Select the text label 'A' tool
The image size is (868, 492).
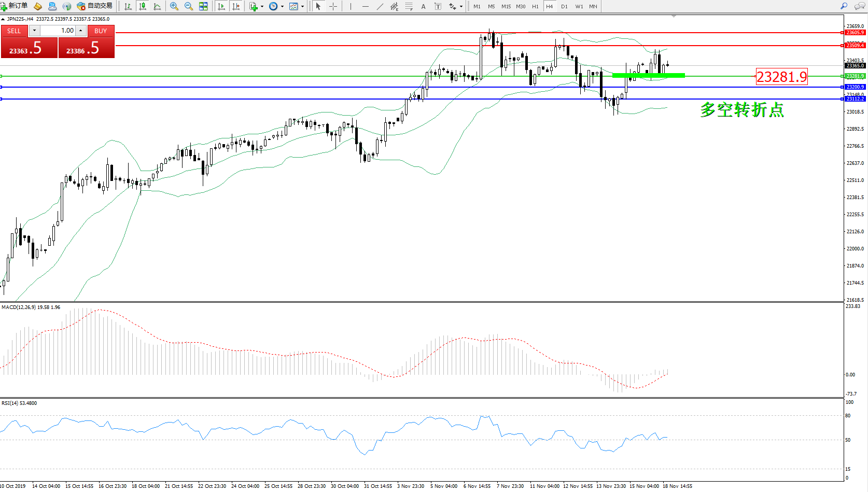[423, 6]
